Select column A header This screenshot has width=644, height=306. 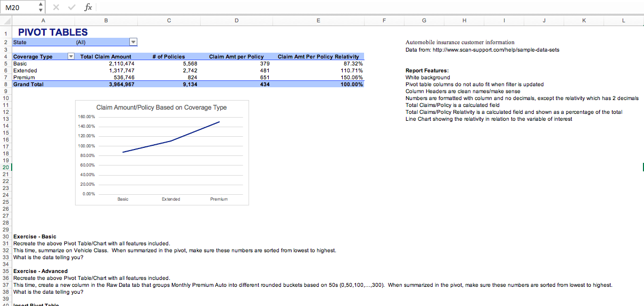pyautogui.click(x=43, y=21)
